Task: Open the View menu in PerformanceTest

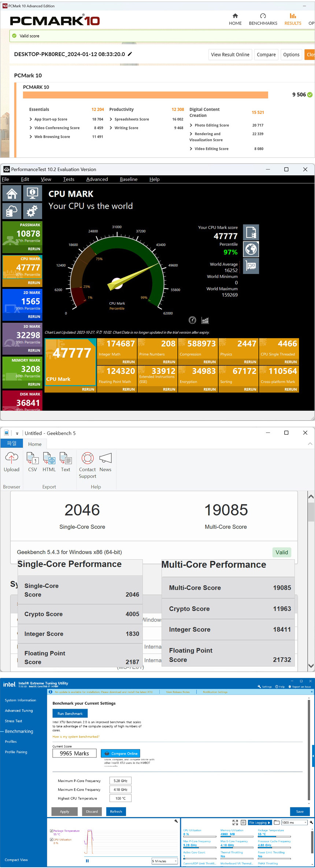Action: pos(46,179)
